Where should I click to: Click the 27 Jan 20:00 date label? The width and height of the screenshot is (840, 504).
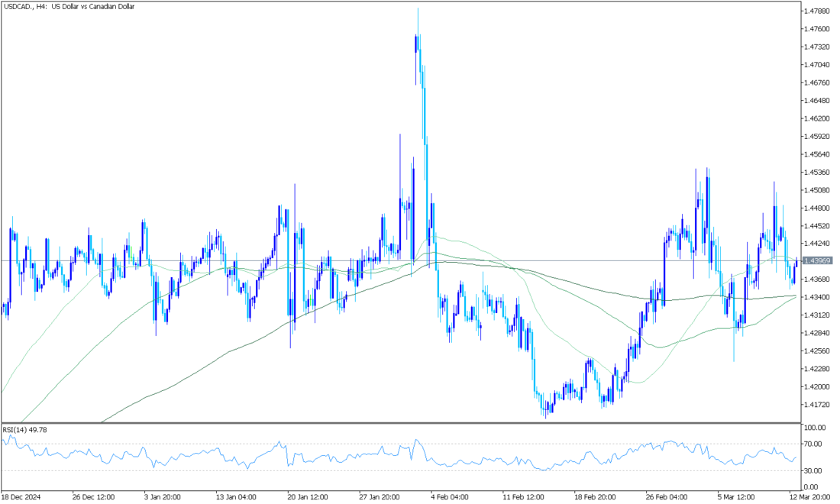[380, 496]
